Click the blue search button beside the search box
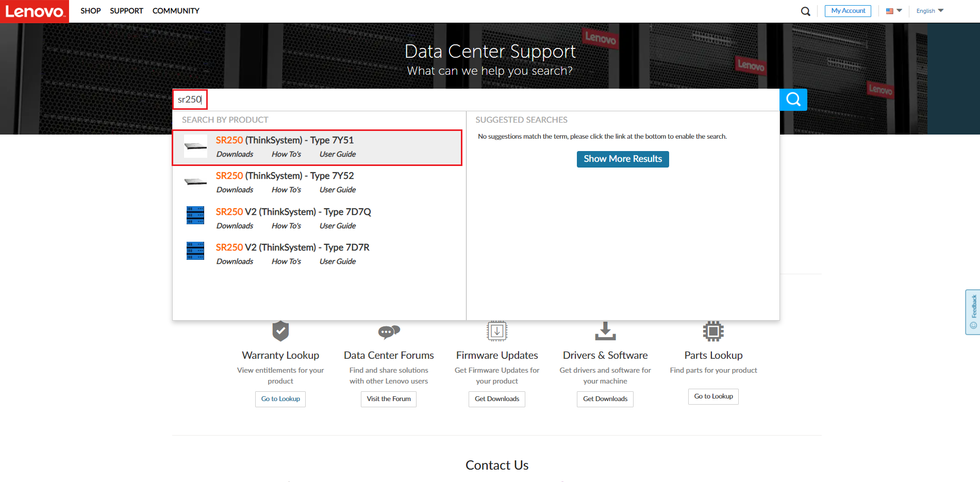The height and width of the screenshot is (482, 980). (792, 99)
